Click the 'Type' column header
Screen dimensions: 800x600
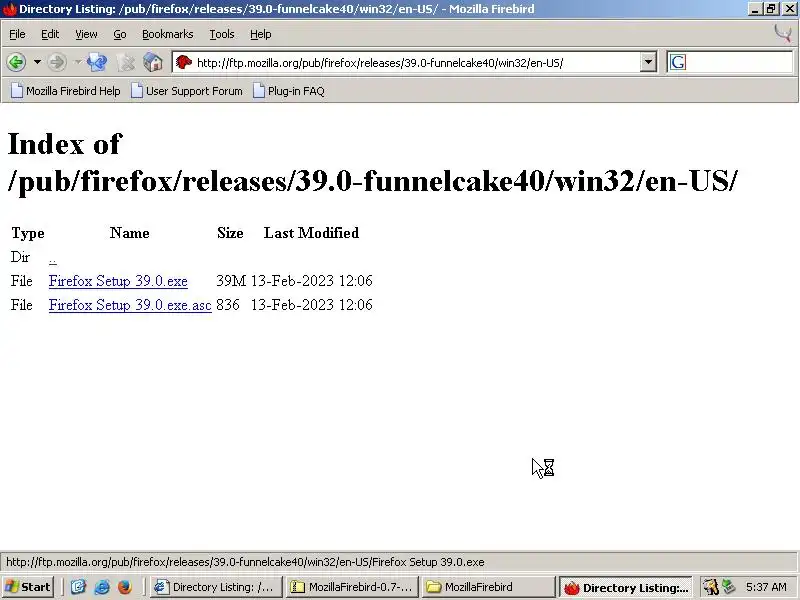(28, 233)
